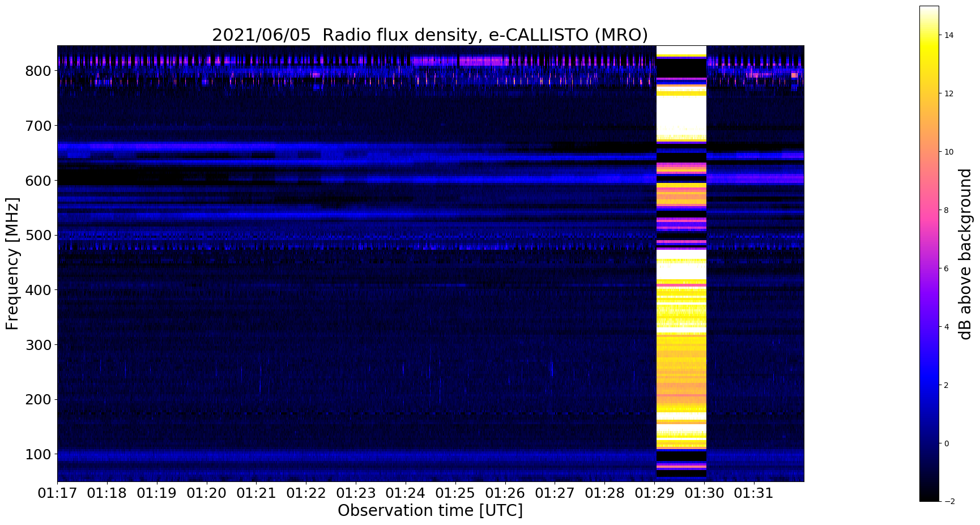Click the bright saturated burst column at 01:29
This screenshot has height=525, width=980.
click(x=681, y=263)
